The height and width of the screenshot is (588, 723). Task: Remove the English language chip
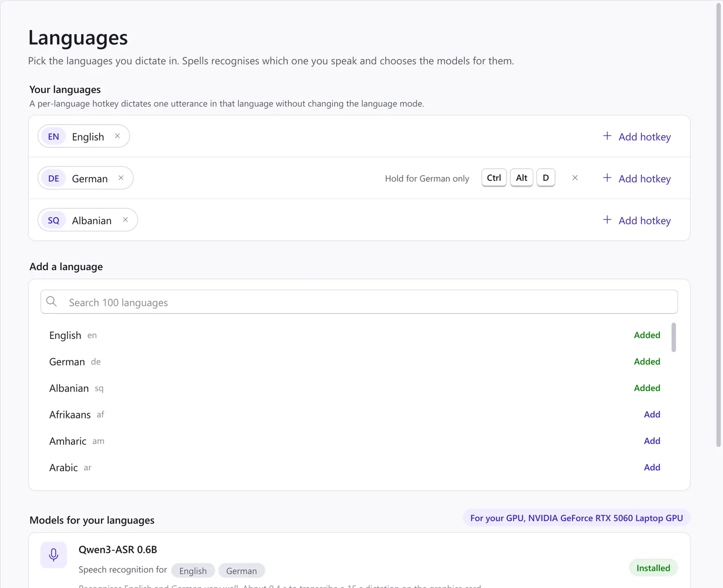click(117, 136)
